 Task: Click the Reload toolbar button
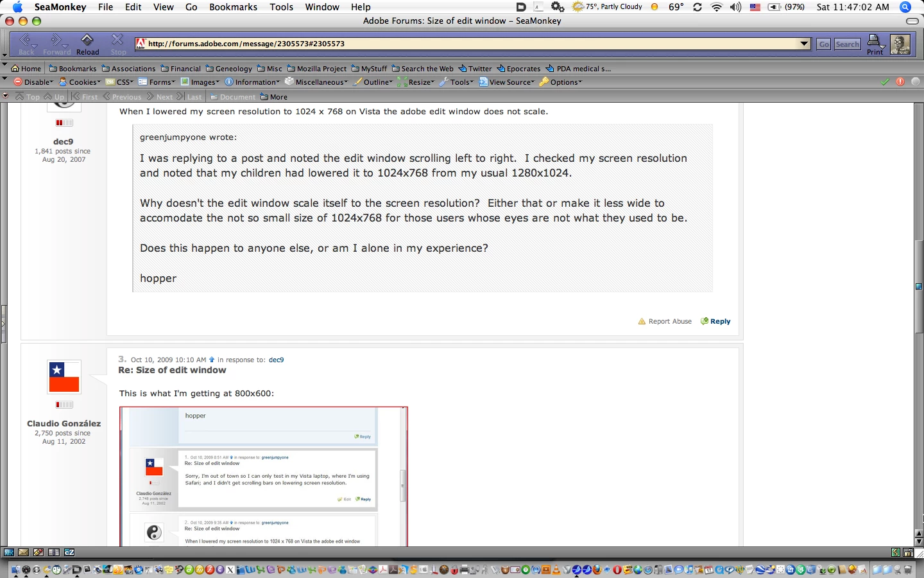87,44
